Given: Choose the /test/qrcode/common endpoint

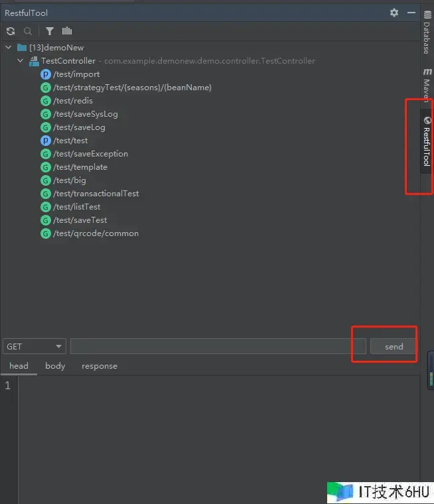Looking at the screenshot, I should pos(96,233).
